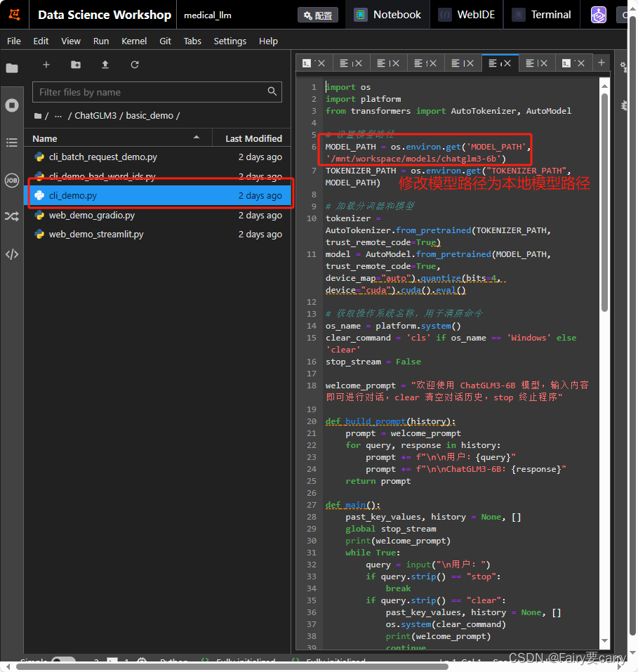Open the Help menu
This screenshot has width=638, height=672.
pyautogui.click(x=268, y=41)
